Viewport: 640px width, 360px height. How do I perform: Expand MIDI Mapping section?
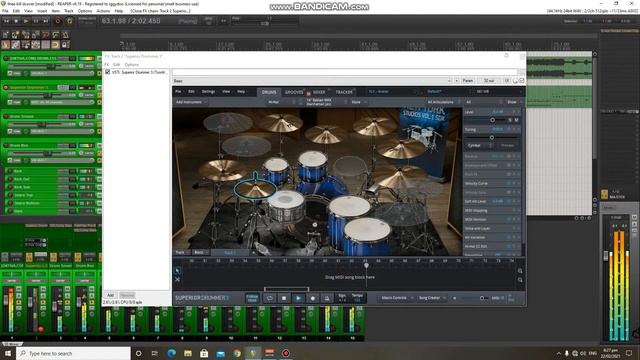coord(492,211)
